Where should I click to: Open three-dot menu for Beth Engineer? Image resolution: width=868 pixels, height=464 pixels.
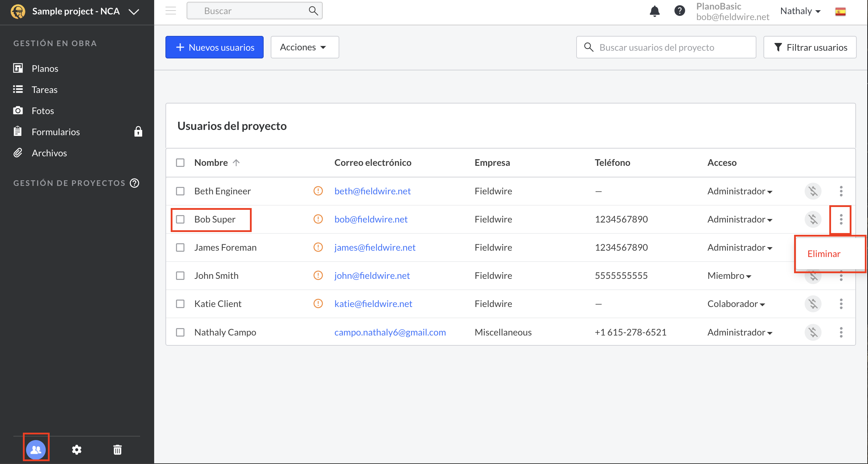841,191
